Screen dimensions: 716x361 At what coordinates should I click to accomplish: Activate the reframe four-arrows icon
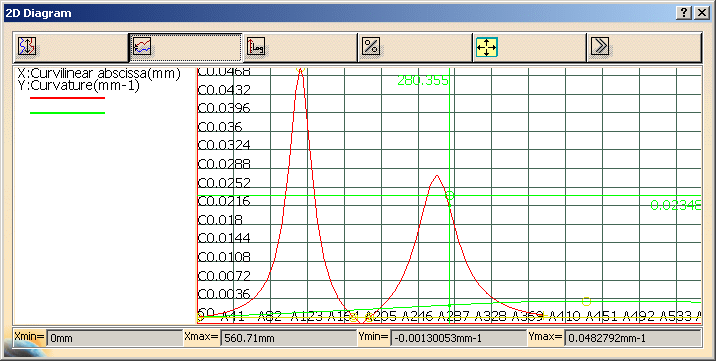(486, 47)
